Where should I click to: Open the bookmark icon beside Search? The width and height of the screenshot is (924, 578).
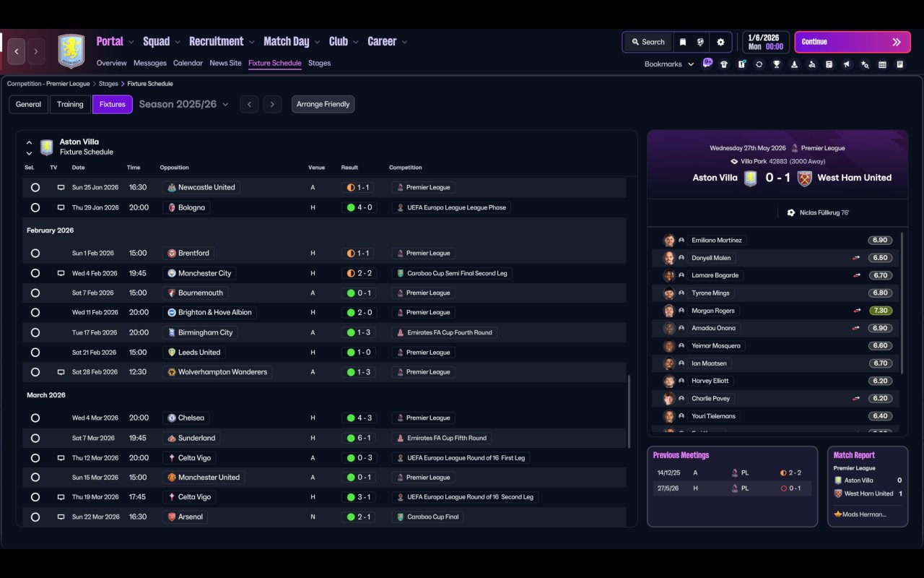(x=682, y=42)
